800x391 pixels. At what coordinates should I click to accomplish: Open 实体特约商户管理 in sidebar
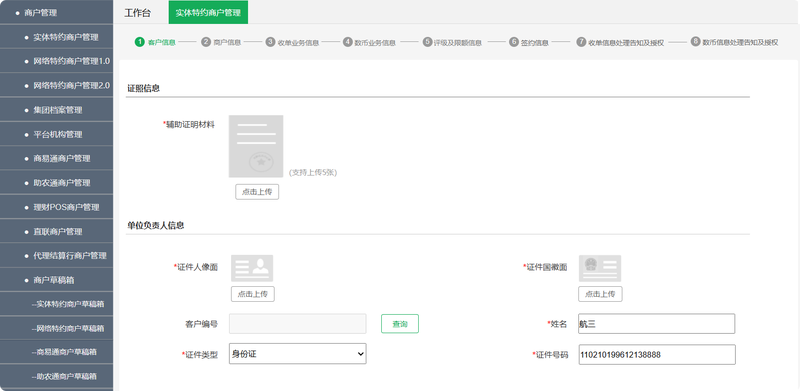click(57, 37)
